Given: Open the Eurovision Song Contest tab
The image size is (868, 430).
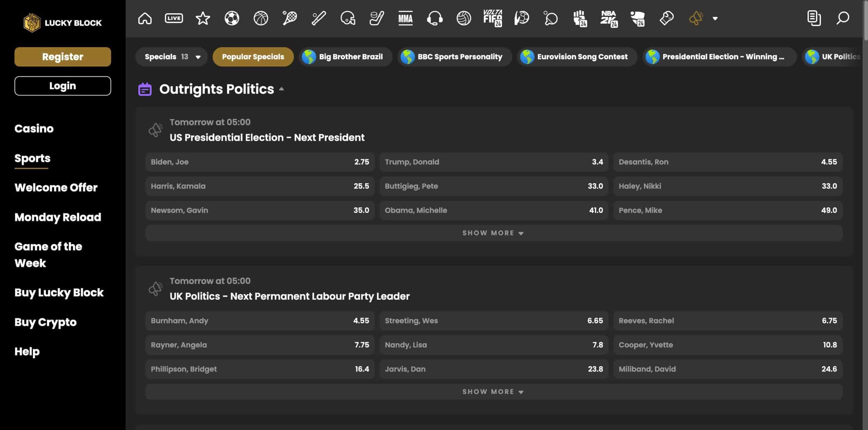Looking at the screenshot, I should pyautogui.click(x=577, y=57).
